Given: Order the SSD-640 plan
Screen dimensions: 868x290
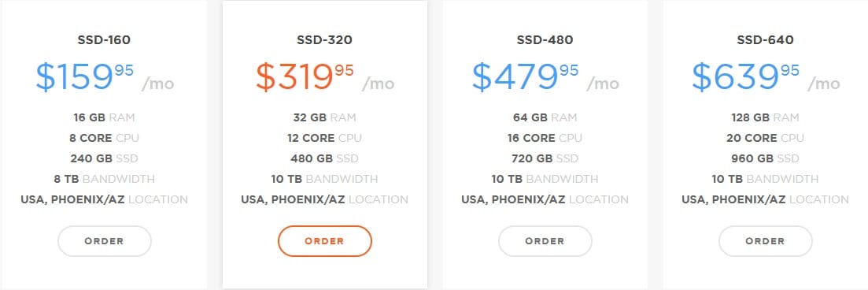Looking at the screenshot, I should click(765, 241).
